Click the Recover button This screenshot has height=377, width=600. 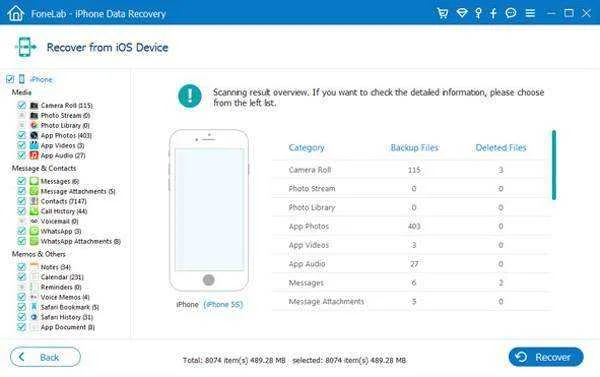[546, 357]
